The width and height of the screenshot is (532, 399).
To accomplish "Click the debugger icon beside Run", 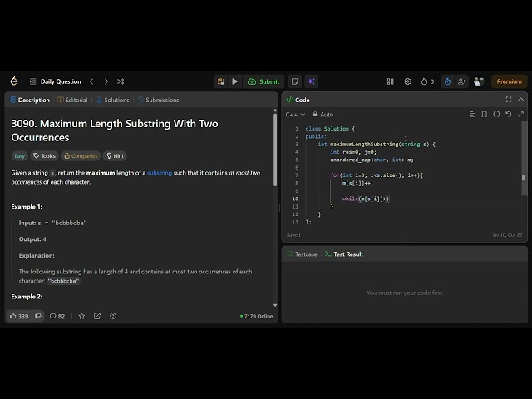I will tap(220, 81).
